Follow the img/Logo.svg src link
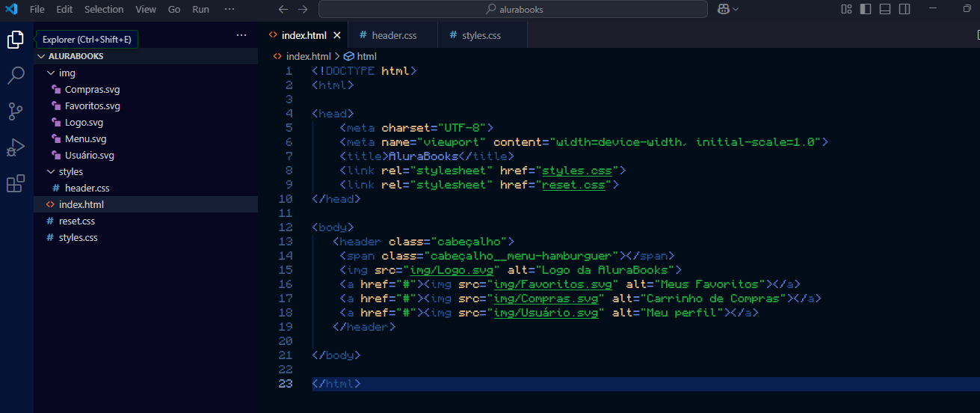 point(452,269)
